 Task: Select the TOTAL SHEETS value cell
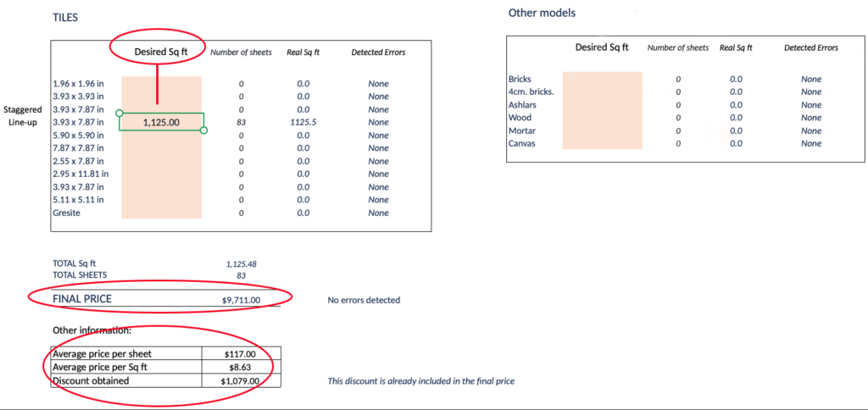point(242,276)
